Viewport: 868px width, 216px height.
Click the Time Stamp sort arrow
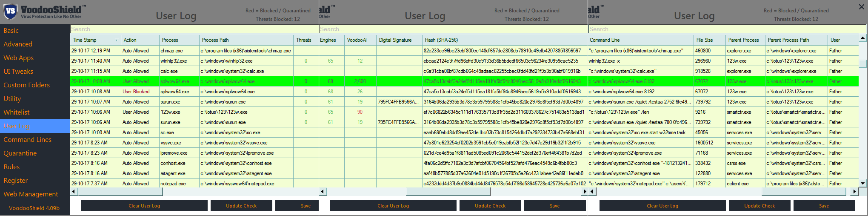point(116,40)
